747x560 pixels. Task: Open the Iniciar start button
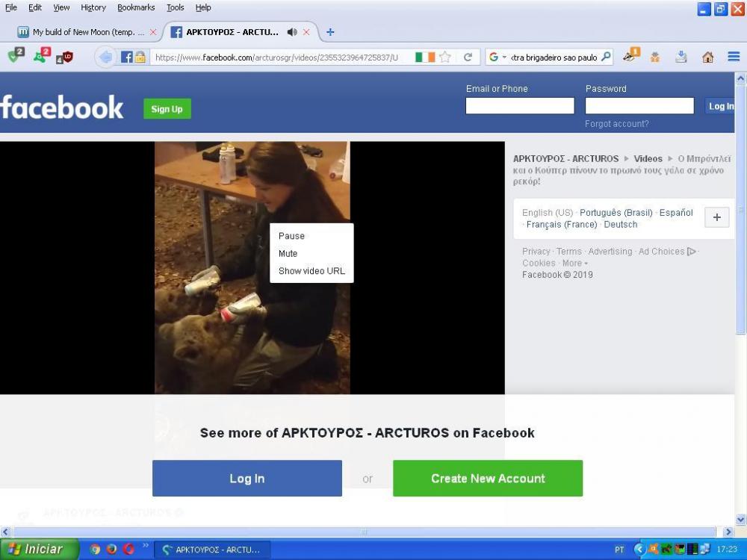coord(39,549)
